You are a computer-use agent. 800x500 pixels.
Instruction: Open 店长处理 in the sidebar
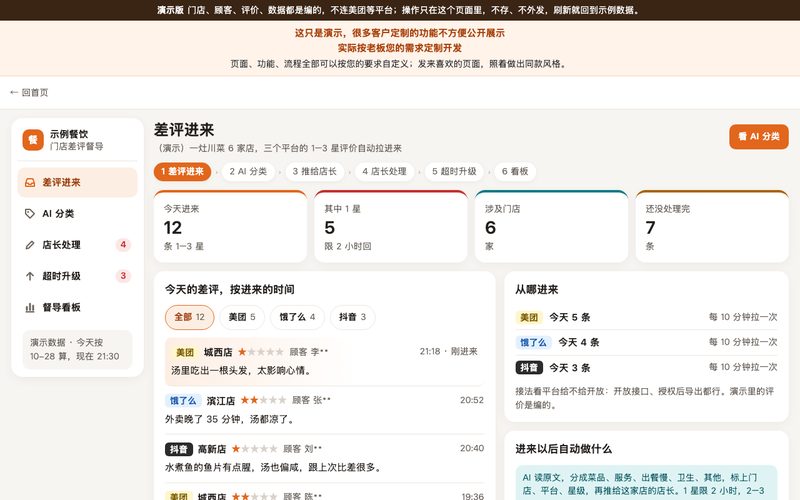[x=78, y=245]
